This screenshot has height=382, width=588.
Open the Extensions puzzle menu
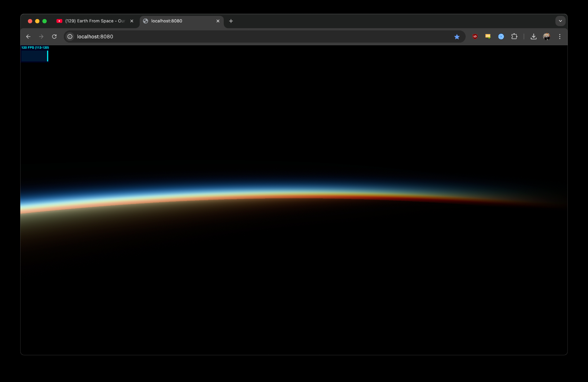click(x=514, y=36)
